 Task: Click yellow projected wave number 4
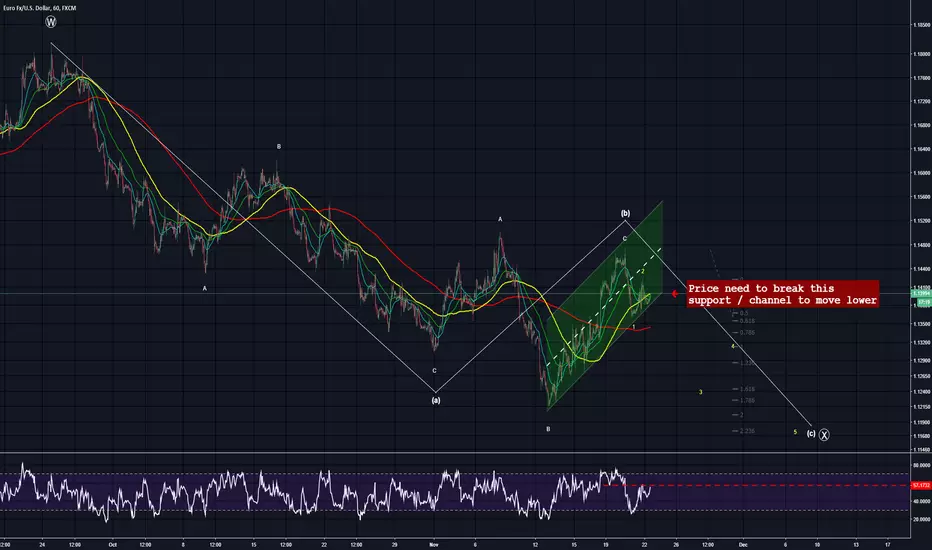(x=733, y=346)
